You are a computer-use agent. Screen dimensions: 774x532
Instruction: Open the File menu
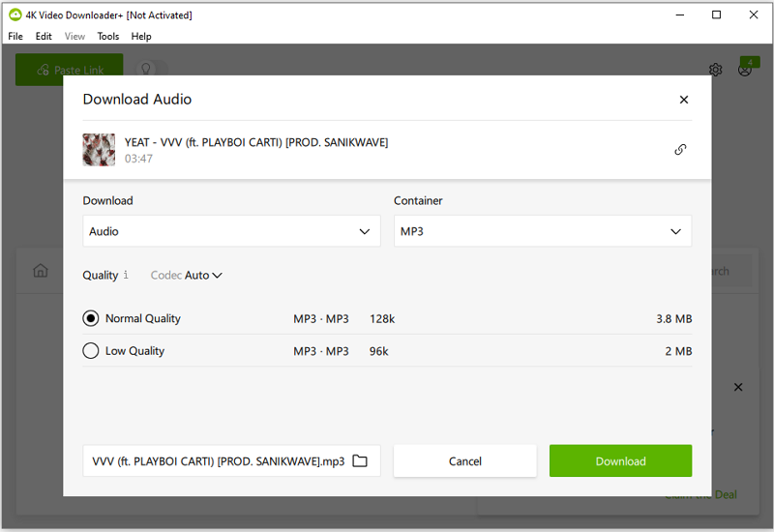15,36
